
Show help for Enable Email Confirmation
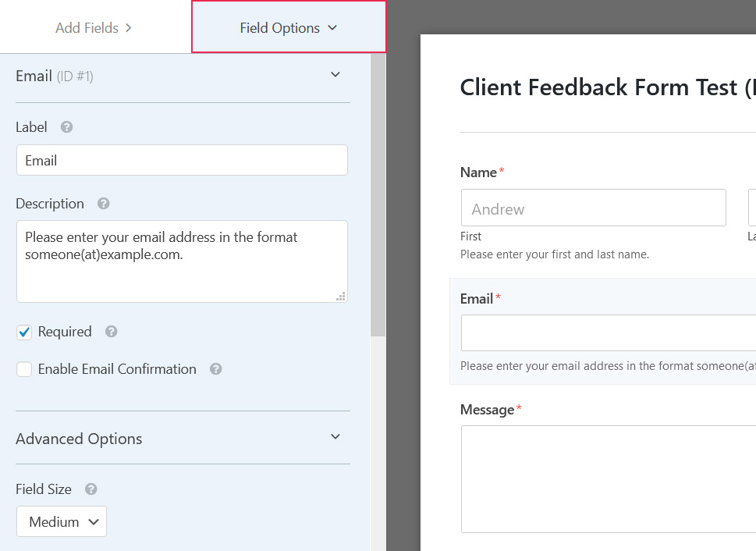[215, 369]
